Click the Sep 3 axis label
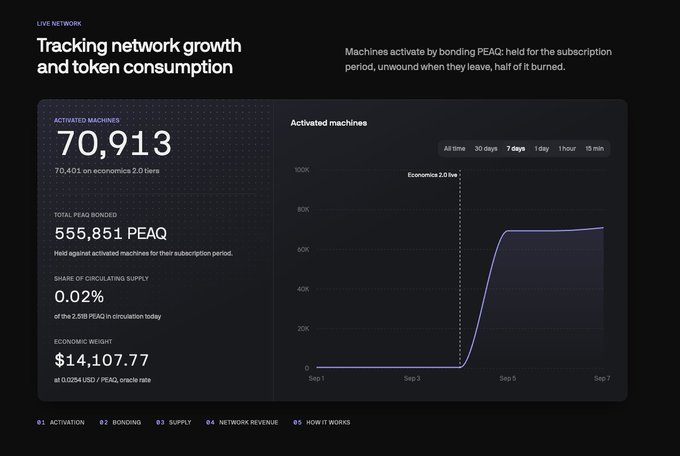The width and height of the screenshot is (680, 456). (412, 378)
